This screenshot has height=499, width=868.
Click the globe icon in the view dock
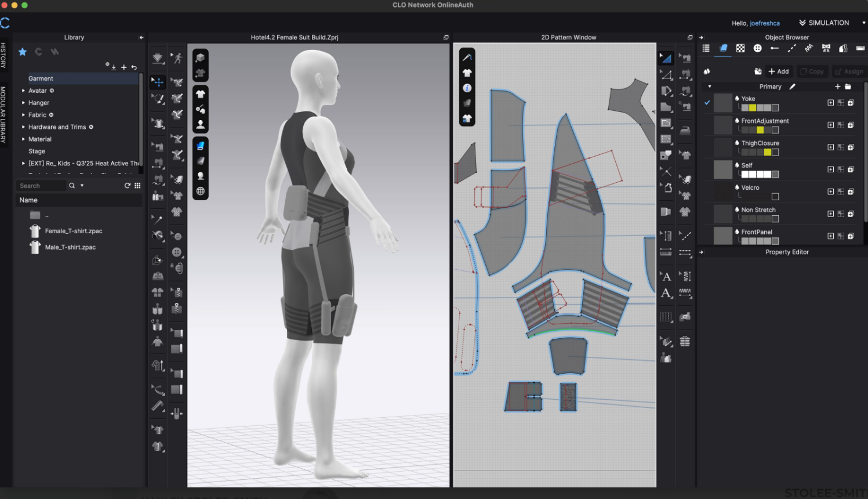point(200,191)
